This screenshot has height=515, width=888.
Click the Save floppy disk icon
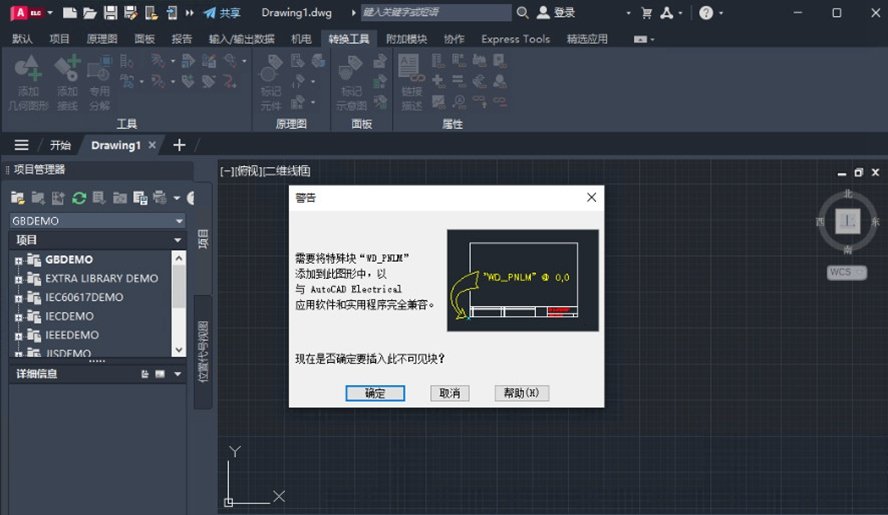110,12
